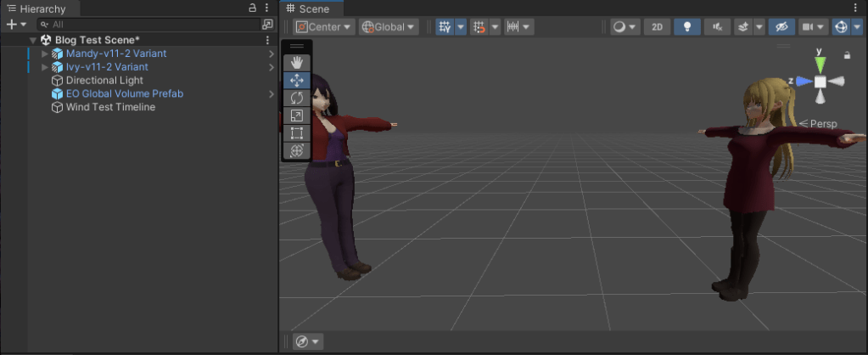Open the grid snapping settings dropdown arrow
868x355 pixels.
click(x=495, y=26)
